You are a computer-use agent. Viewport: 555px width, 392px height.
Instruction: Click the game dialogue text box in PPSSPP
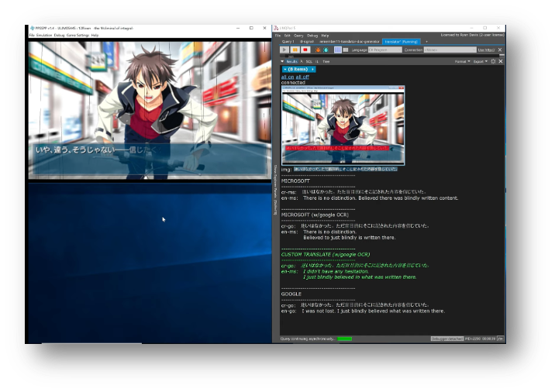coord(149,159)
